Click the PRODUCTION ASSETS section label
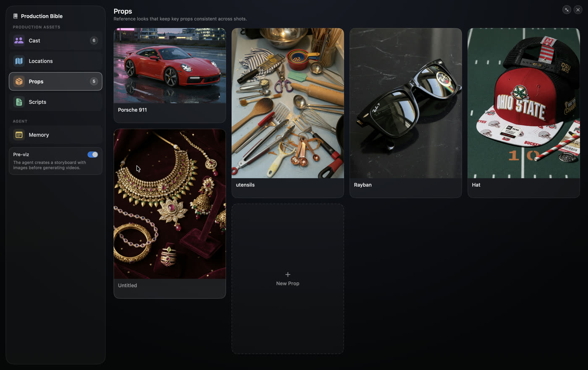 37,27
